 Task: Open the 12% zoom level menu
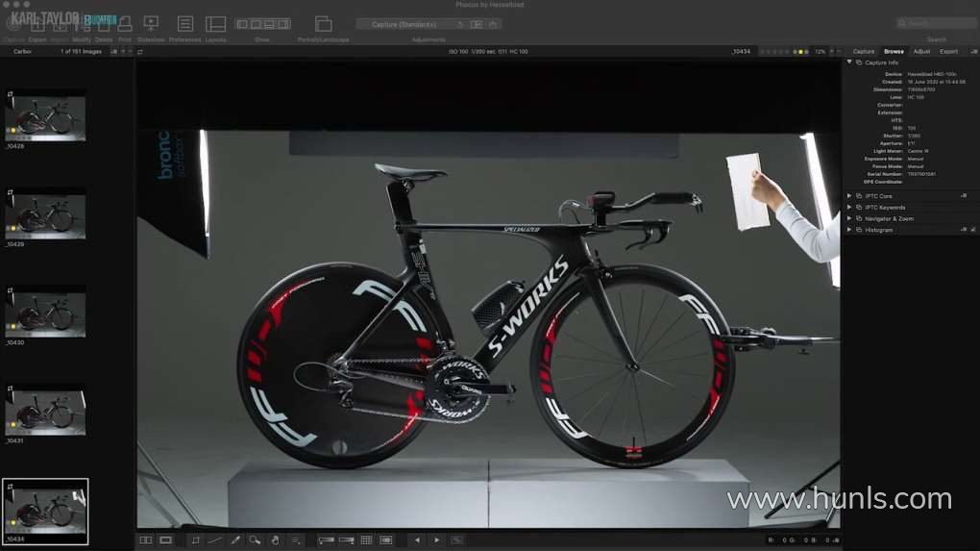point(820,52)
